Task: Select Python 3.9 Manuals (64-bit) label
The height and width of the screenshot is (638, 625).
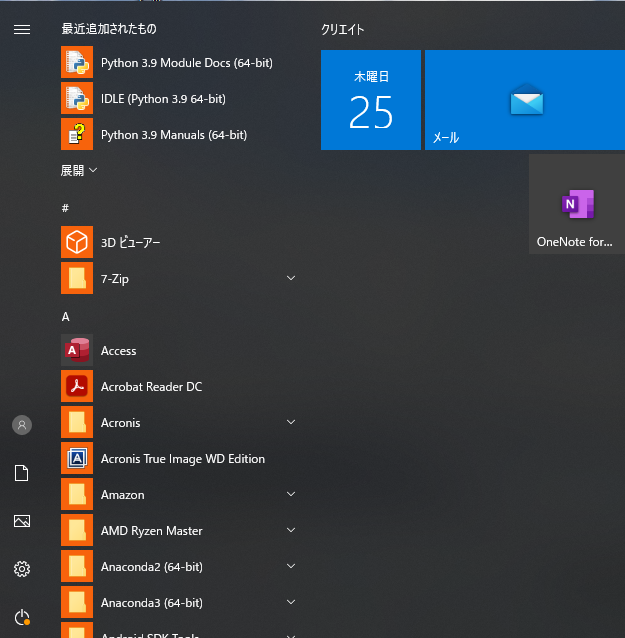Action: 174,135
